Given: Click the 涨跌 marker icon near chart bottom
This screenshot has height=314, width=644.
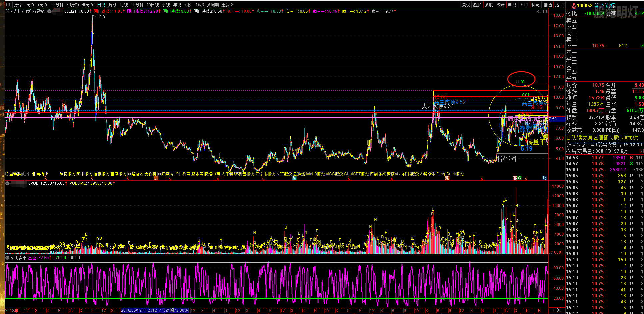Looking at the screenshot, I should (x=517, y=178).
